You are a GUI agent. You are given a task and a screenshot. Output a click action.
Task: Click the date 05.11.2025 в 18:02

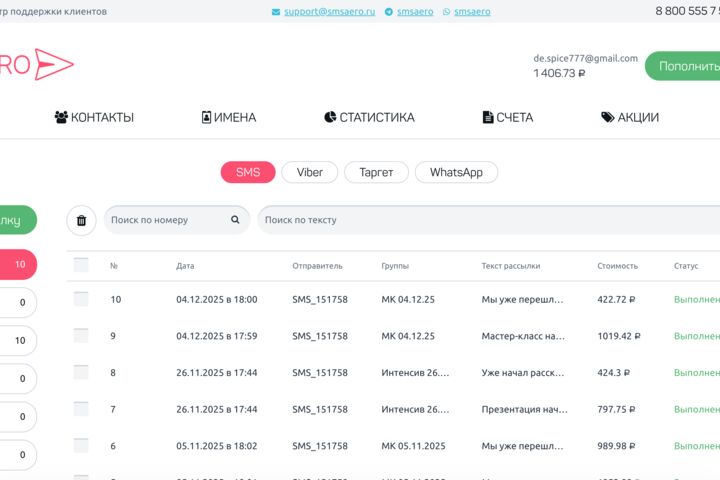coord(217,446)
